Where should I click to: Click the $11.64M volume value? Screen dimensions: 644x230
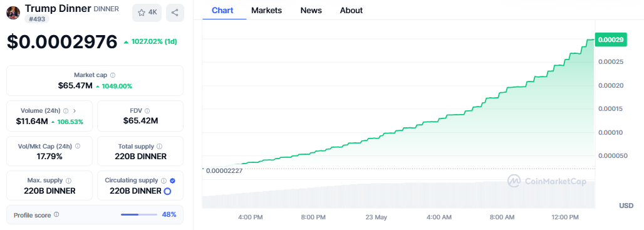pyautogui.click(x=32, y=121)
